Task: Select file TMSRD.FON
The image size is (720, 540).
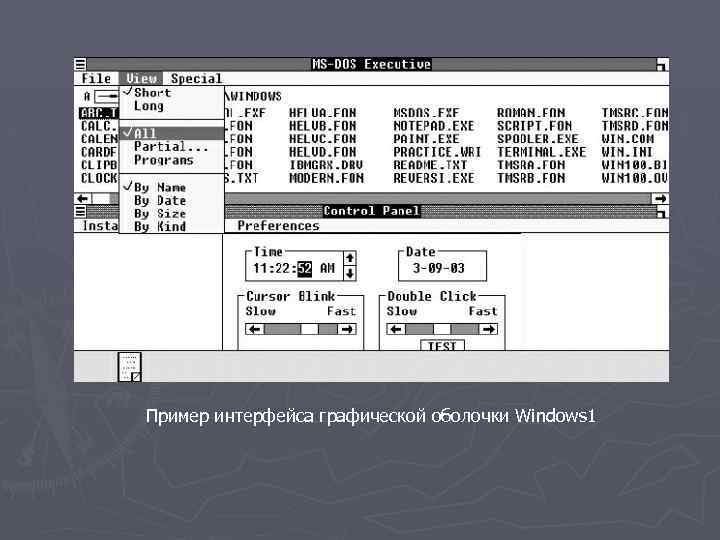Action: [x=635, y=126]
